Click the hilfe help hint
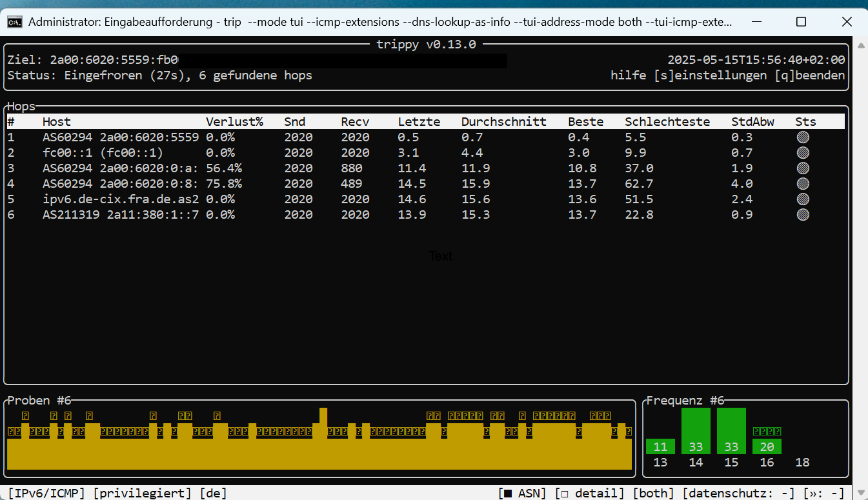Viewport: 868px width, 500px height. [x=629, y=75]
